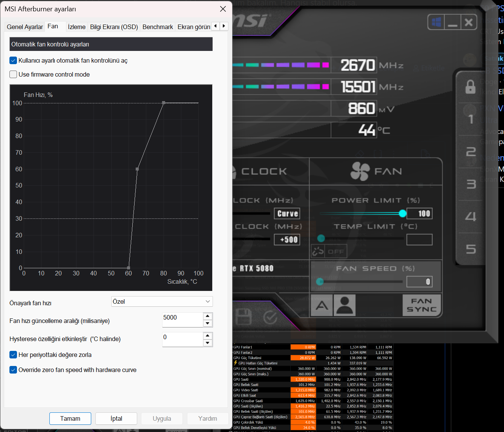Viewport: 504px width, 432px height.
Task: Click the empty Temp Limit value box
Action: (x=420, y=240)
